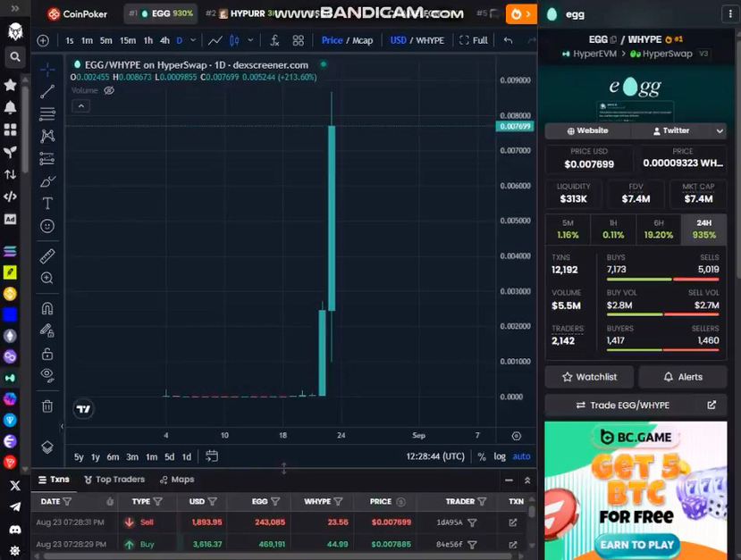741x560 pixels.
Task: Hide all drawings with eye icon
Action: tap(47, 375)
